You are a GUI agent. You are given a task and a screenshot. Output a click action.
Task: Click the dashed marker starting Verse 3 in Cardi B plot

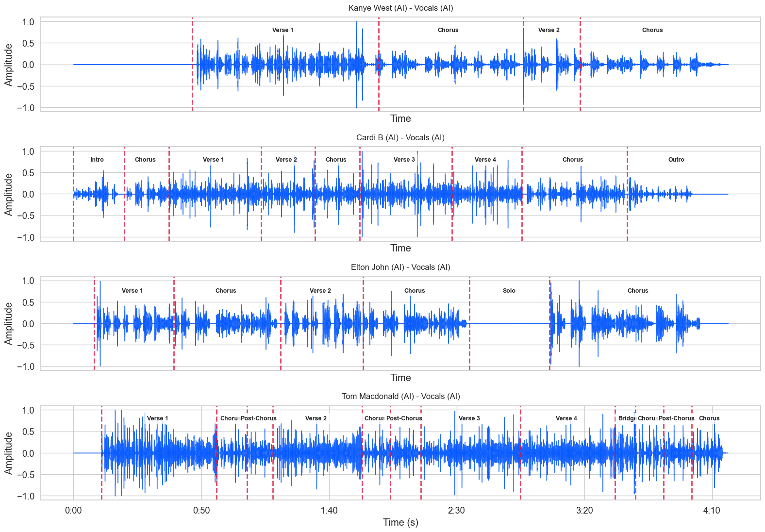[360, 194]
